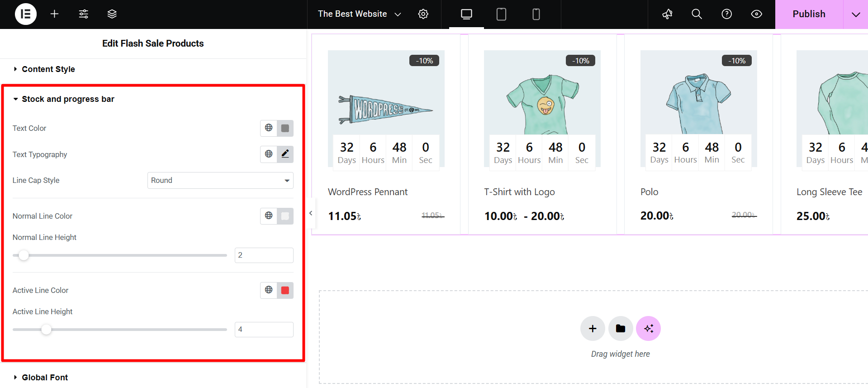Screen dimensions: 868x388
Task: Expand the Global Font section
Action: click(x=45, y=377)
